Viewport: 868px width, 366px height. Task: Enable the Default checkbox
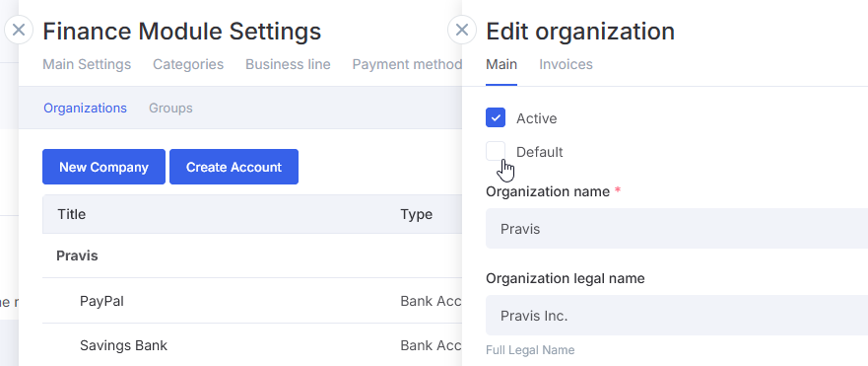[496, 151]
